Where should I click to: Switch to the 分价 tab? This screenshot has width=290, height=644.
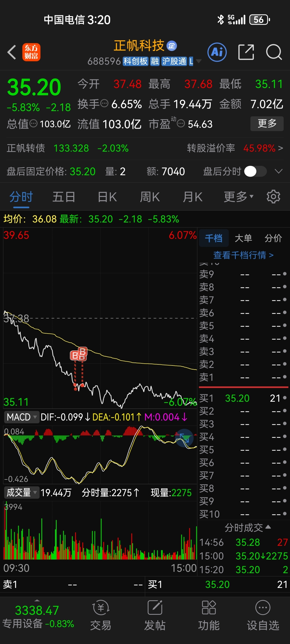273,238
